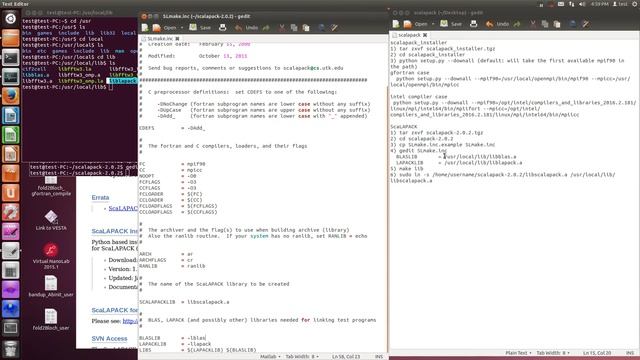Open Plain Text language selector in scalapack gedit
640x360 pixels.
coord(518,353)
